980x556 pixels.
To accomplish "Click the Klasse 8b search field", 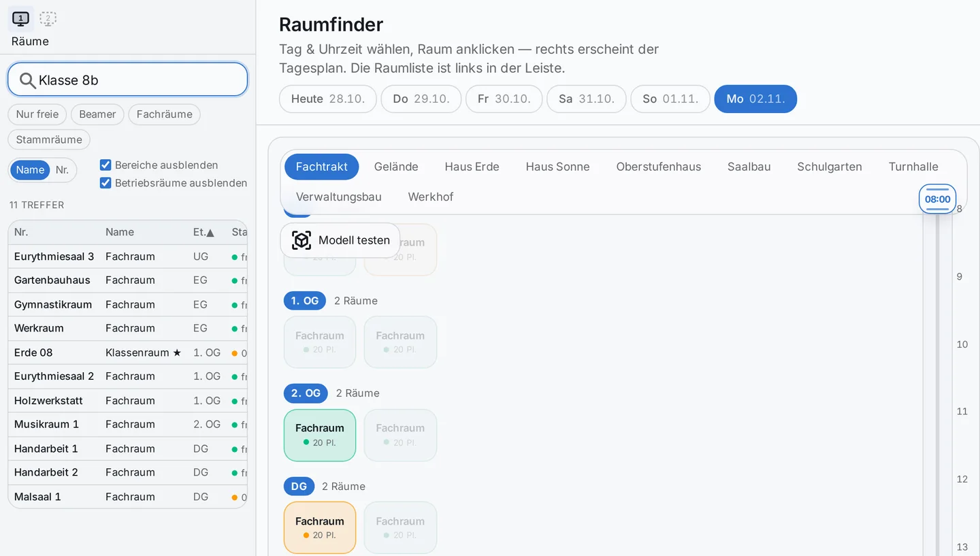I will (x=127, y=80).
